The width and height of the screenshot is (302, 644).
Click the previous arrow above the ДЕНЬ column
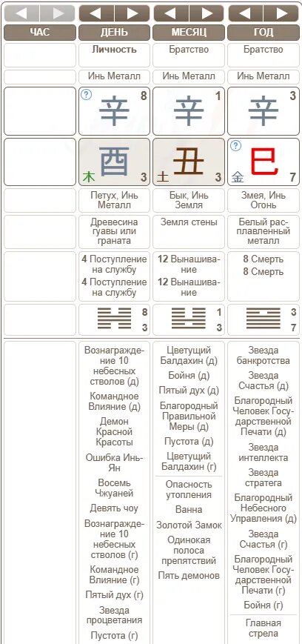point(96,13)
